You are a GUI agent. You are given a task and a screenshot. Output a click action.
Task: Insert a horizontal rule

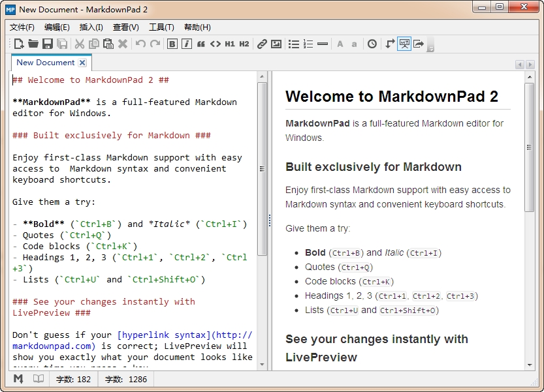[x=323, y=44]
